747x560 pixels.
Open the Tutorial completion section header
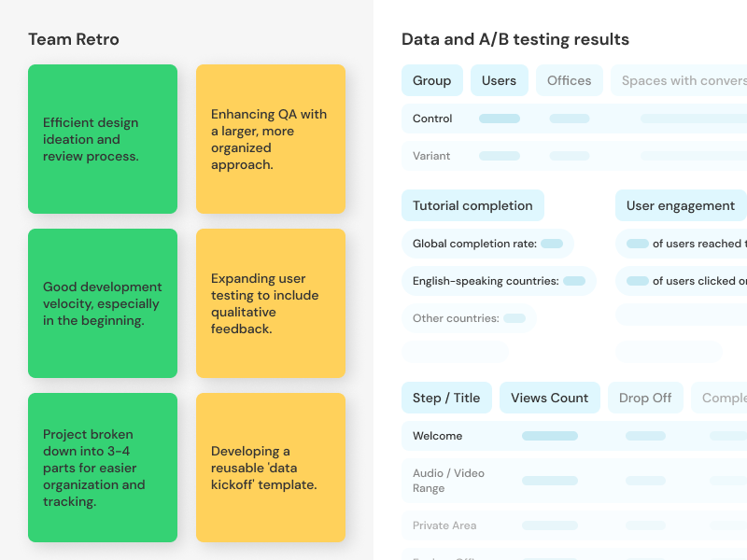tap(472, 205)
